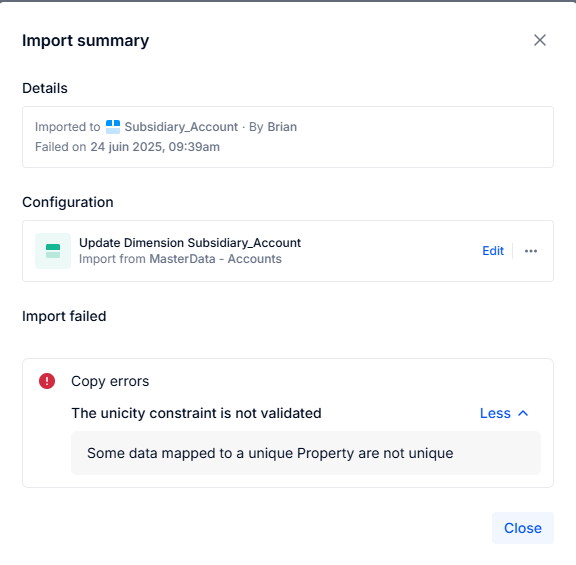Close the Import summary dialog with X
Viewport: 576px width, 565px height.
point(540,40)
